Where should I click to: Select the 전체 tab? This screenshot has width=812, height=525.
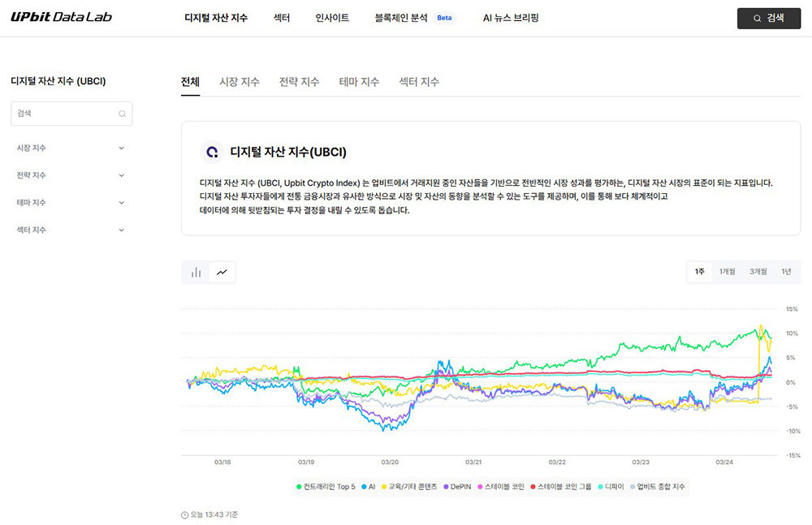190,82
